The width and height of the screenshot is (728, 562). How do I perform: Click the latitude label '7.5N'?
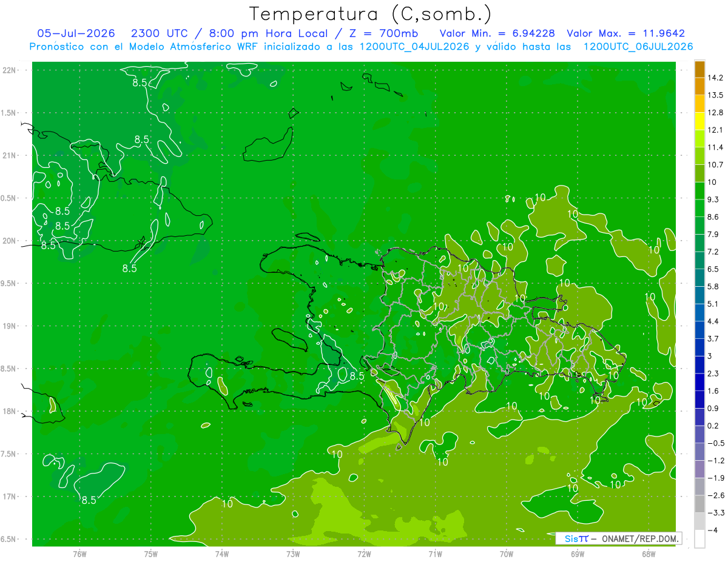point(9,454)
